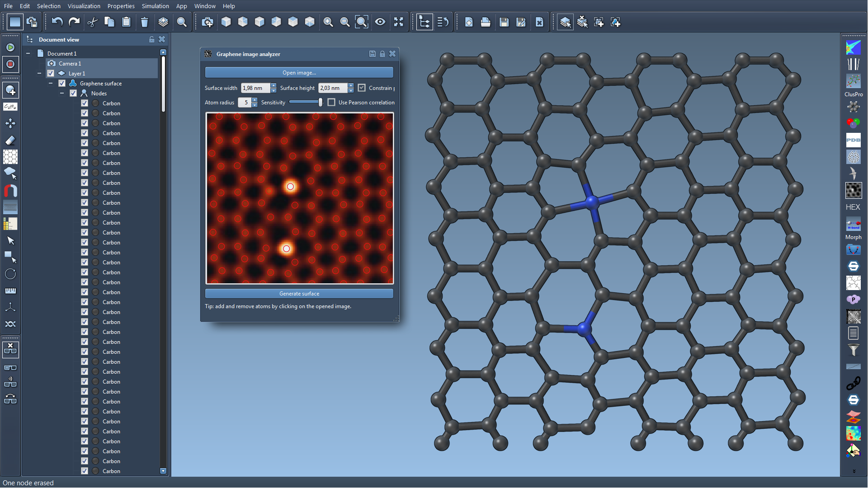This screenshot has height=488, width=868.
Task: Click the Generate surface button
Action: point(299,294)
